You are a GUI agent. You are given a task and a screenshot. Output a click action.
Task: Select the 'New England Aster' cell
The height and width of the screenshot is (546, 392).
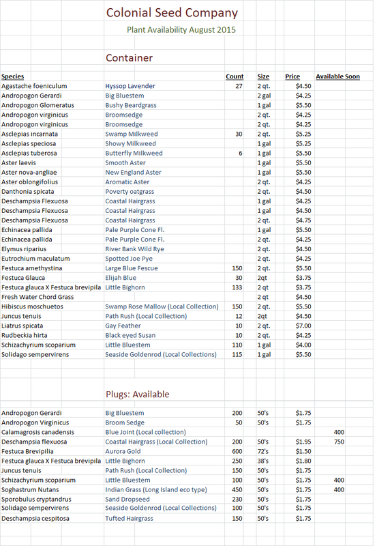point(133,173)
